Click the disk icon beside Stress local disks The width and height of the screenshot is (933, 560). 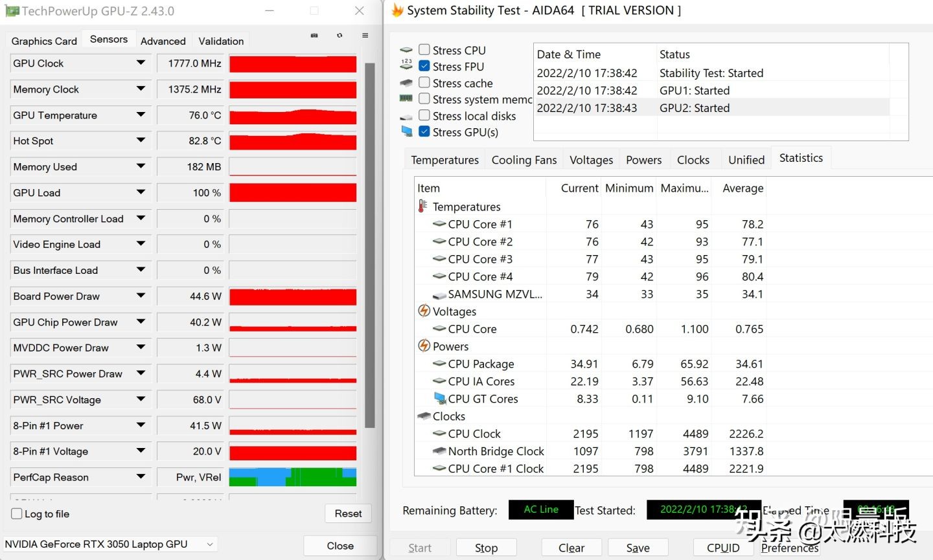(406, 117)
